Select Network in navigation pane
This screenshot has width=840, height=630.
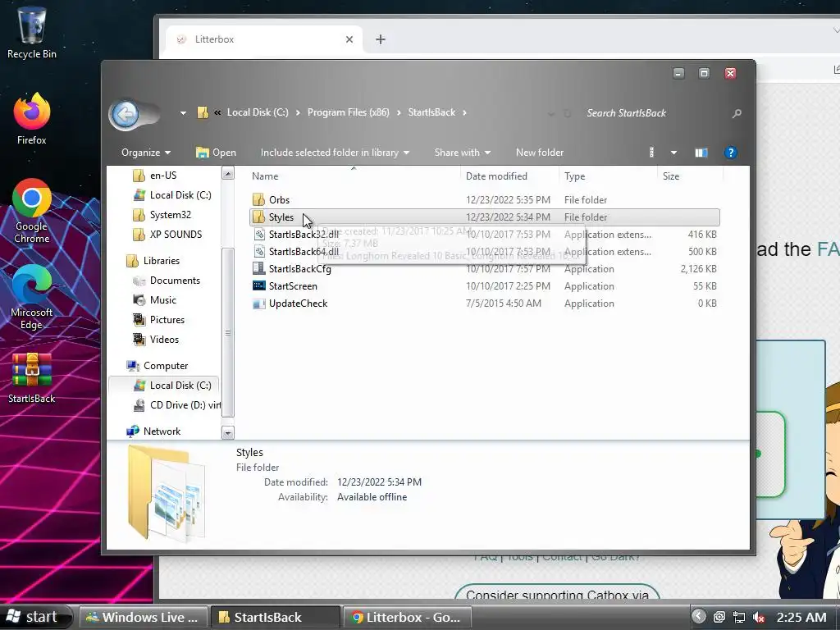153,431
